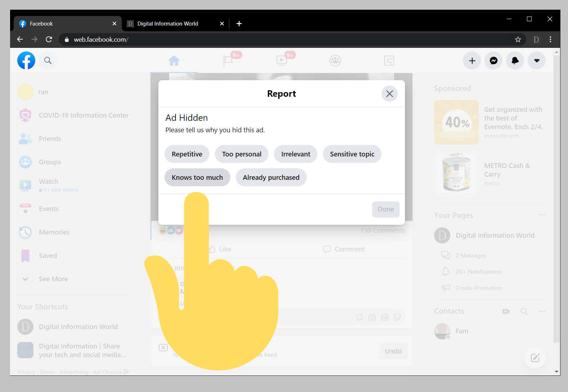Compose a new message
This screenshot has height=392, width=568.
(x=535, y=358)
